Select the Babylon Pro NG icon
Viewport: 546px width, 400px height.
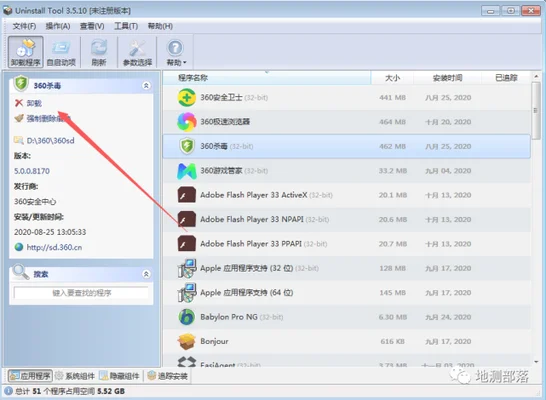187,317
